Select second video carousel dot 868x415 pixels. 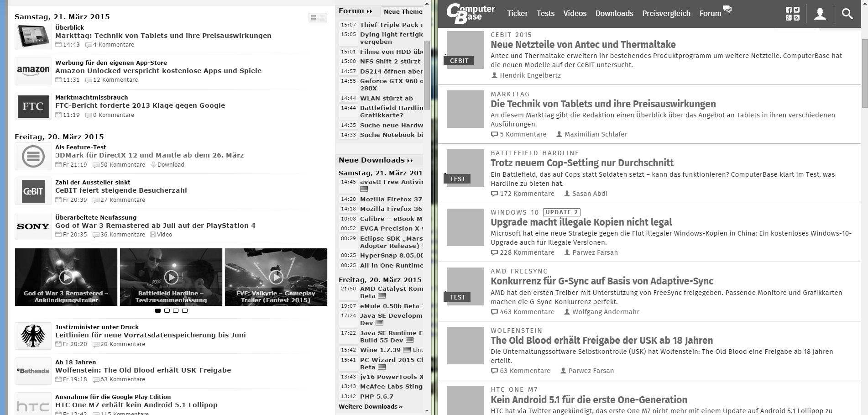click(x=167, y=311)
